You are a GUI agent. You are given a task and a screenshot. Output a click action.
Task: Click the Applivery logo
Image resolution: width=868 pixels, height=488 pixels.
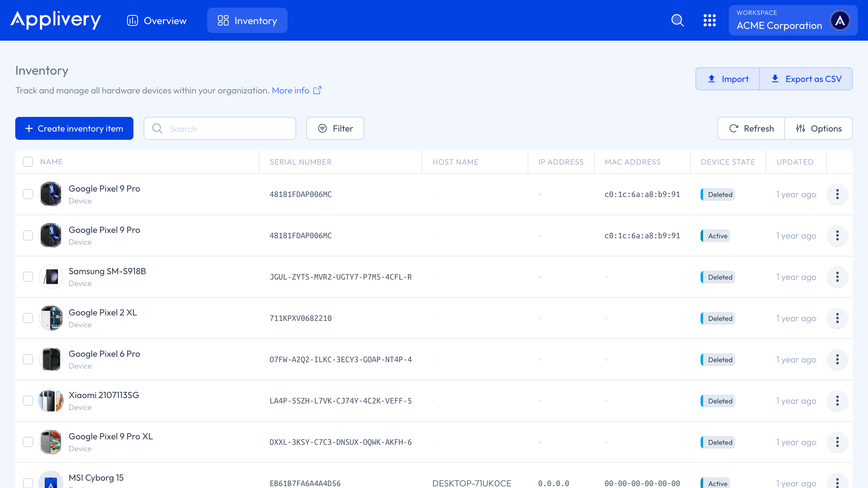pyautogui.click(x=56, y=20)
